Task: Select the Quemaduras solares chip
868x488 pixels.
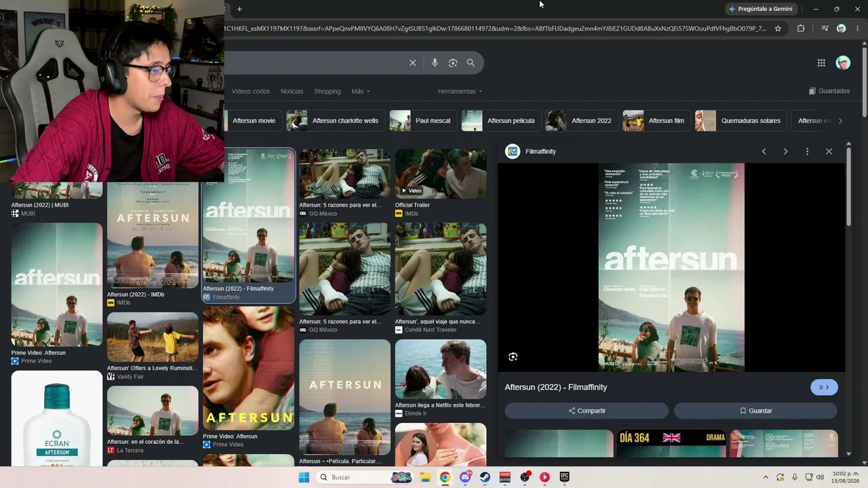Action: pos(741,121)
